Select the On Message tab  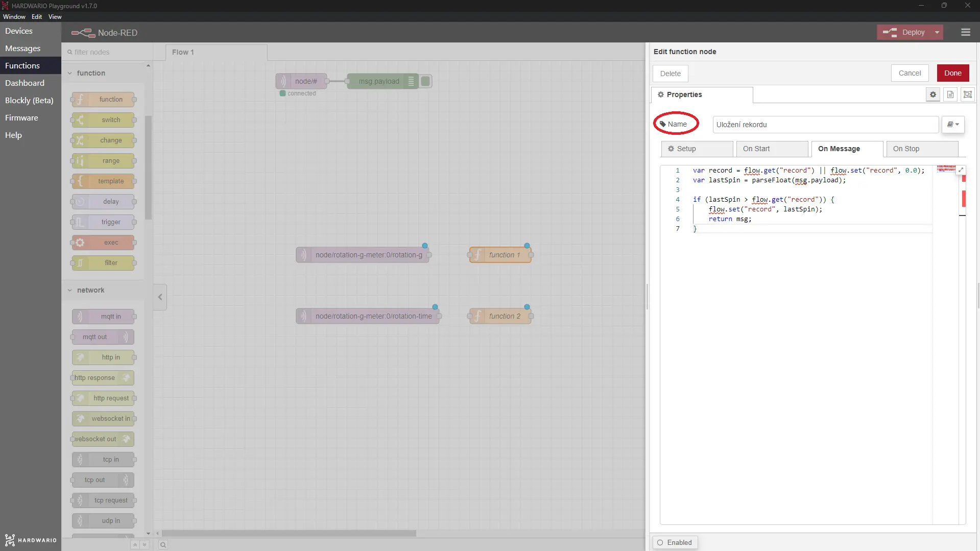[847, 149]
